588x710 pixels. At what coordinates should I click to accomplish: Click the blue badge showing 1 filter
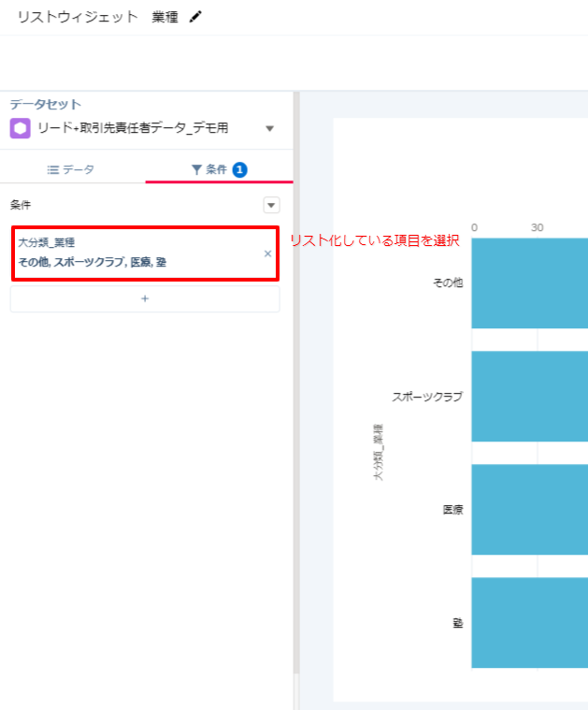tap(240, 169)
